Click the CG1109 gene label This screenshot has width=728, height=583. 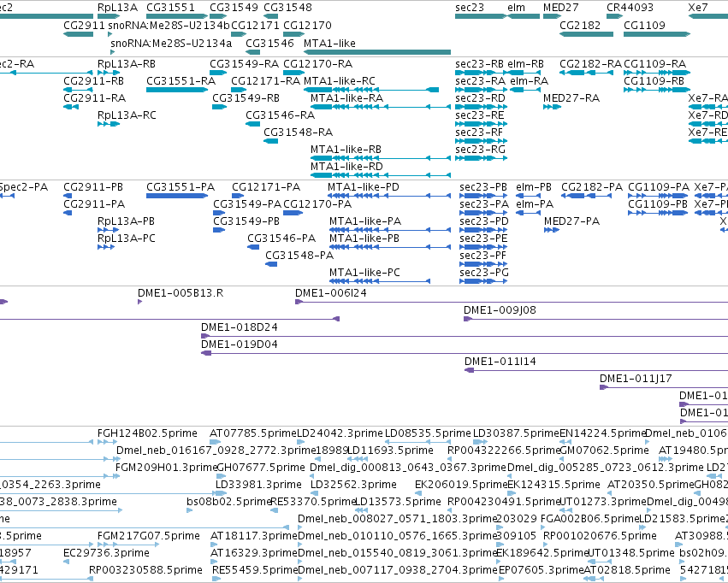[644, 25]
